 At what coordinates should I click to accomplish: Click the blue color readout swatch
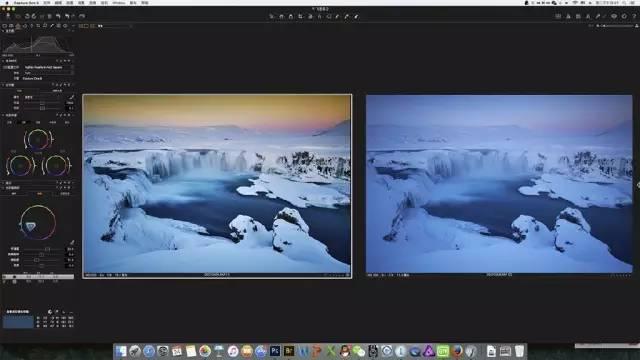[18, 322]
